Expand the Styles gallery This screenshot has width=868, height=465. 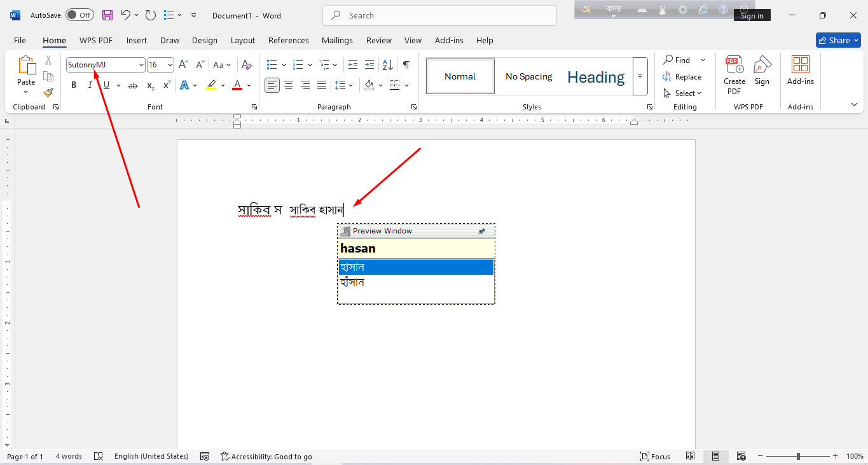[640, 76]
